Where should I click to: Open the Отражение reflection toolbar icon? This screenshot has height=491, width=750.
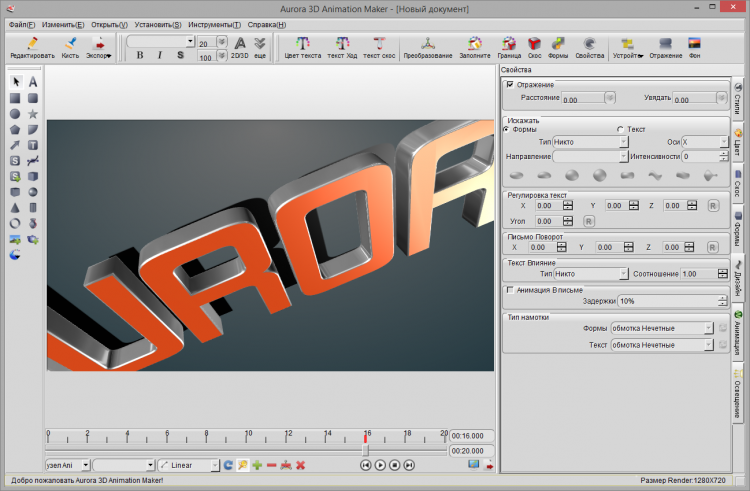[x=665, y=44]
